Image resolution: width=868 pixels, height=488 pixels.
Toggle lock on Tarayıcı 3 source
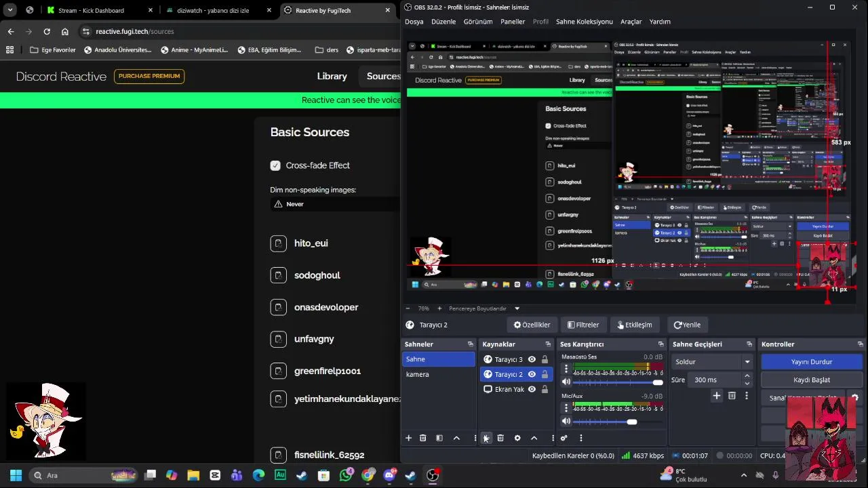pos(545,359)
